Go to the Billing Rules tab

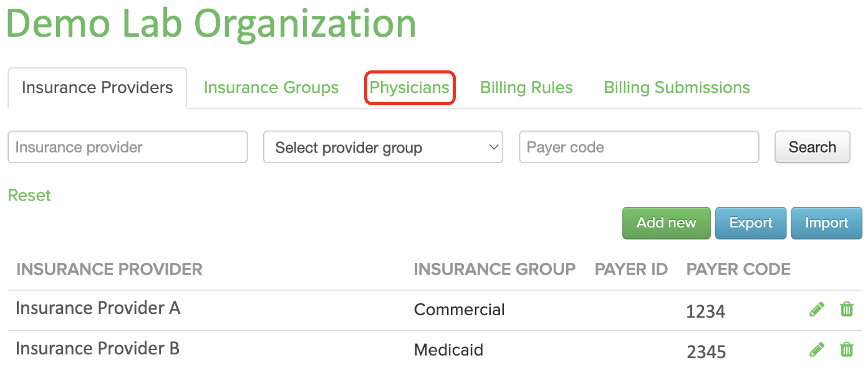[x=526, y=88]
